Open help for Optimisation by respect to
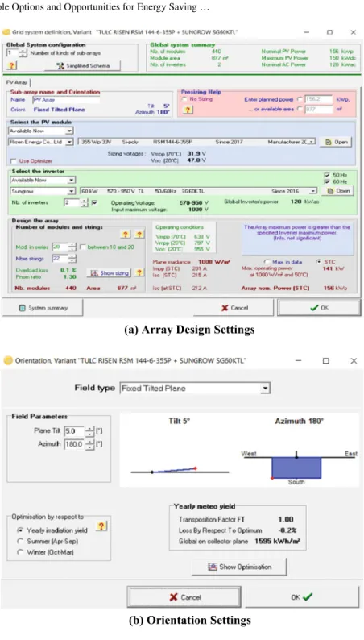Image resolution: width=364 pixels, height=640 pixels. 101,526
